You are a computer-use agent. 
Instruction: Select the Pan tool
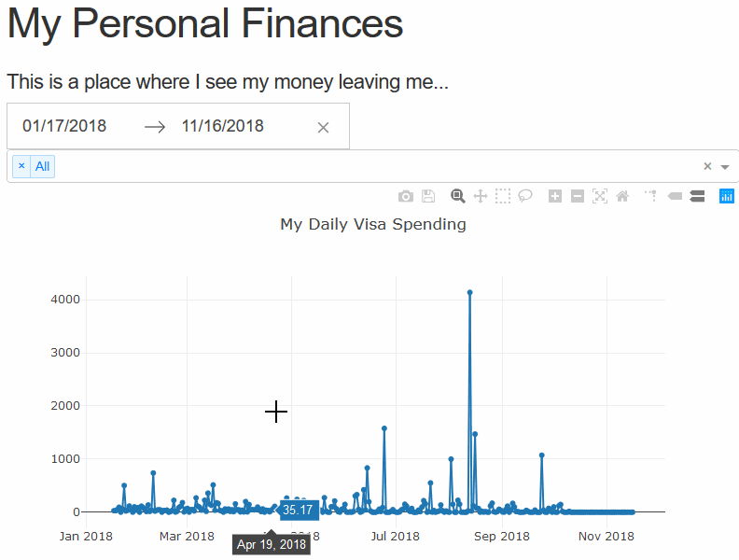click(x=481, y=196)
